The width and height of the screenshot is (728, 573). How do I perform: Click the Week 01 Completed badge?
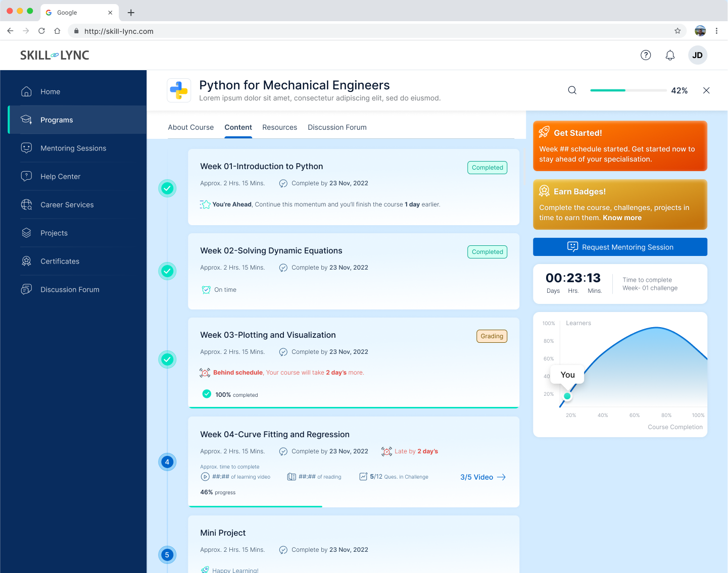(487, 168)
